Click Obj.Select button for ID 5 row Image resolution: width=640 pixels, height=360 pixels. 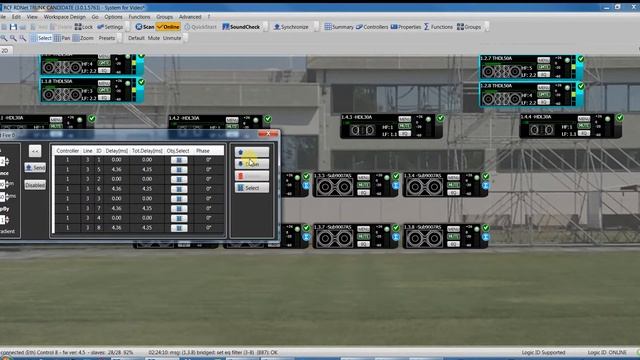pos(179,169)
